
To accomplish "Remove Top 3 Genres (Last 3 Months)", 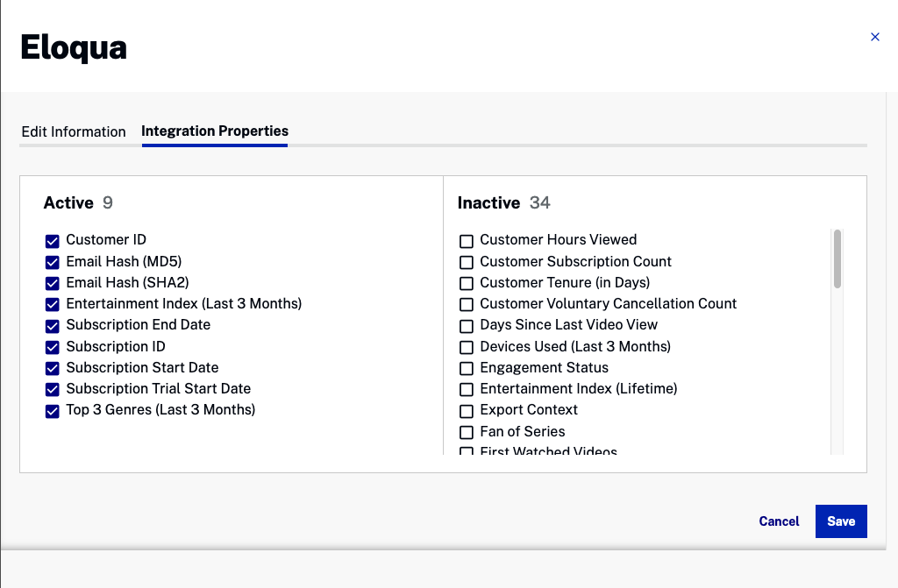I will click(x=53, y=411).
